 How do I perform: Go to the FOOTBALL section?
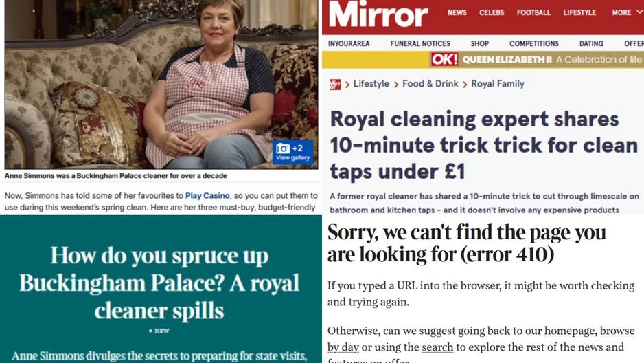click(x=533, y=12)
